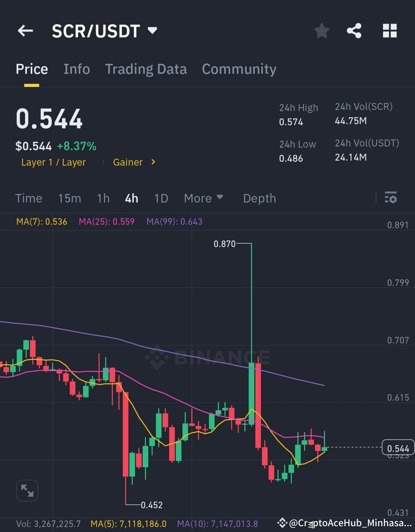Tap the MA(25): 0.559 indicator label
The image size is (415, 532).
(106, 222)
